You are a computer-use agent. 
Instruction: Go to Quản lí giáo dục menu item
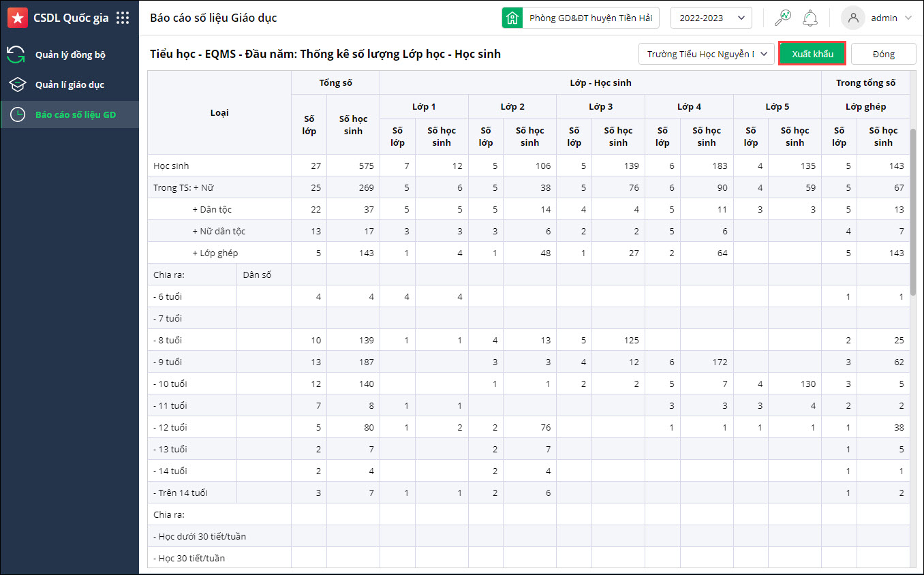pyautogui.click(x=70, y=84)
